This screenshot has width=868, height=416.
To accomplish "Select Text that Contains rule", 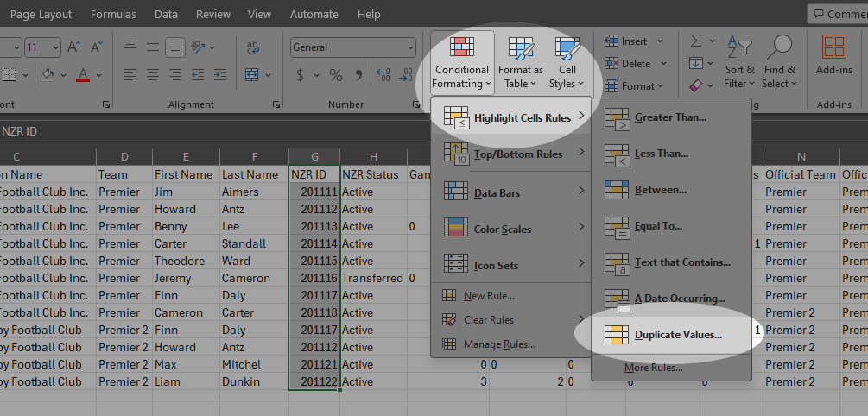I will [x=671, y=262].
